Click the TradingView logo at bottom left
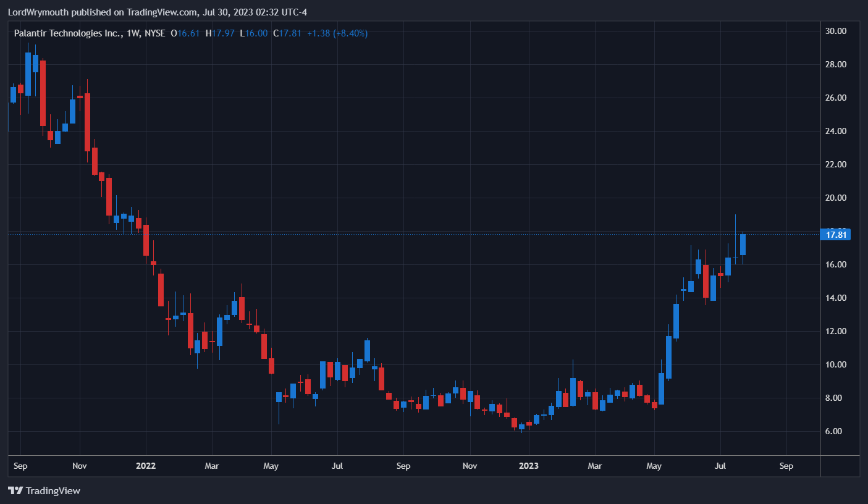 pyautogui.click(x=44, y=490)
